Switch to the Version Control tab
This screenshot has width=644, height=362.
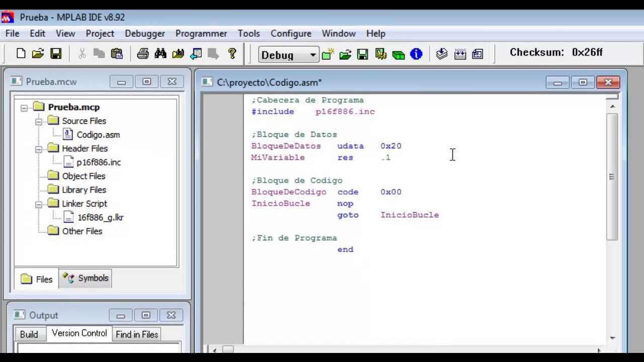tap(79, 333)
